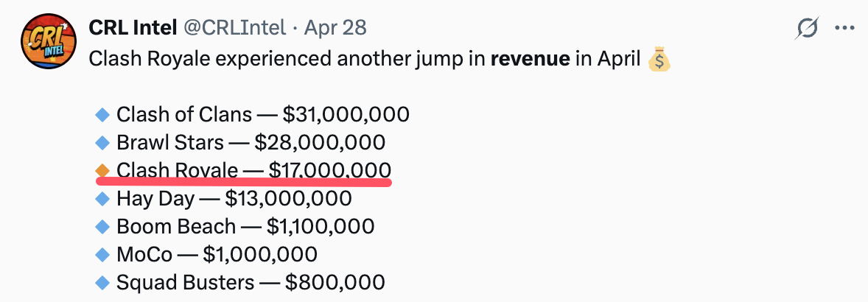Click the orange diamond beside Clash Royale

pos(103,171)
